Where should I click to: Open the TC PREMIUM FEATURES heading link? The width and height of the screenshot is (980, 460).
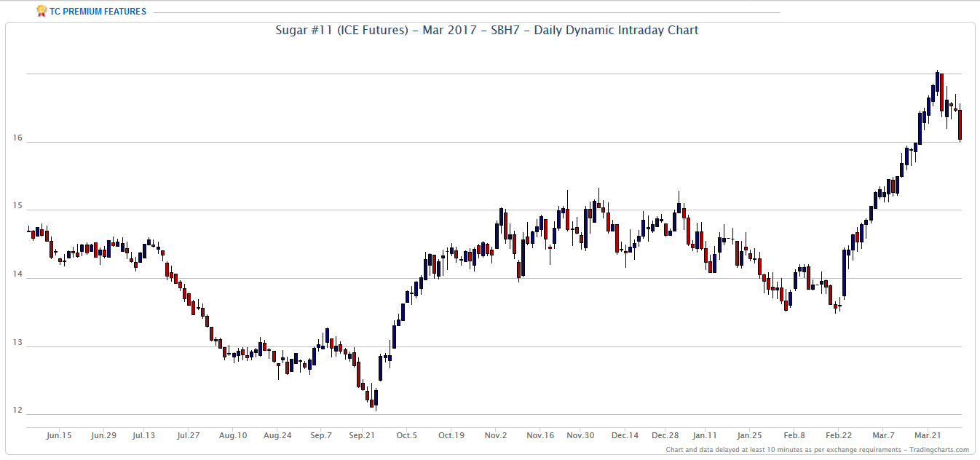point(98,12)
